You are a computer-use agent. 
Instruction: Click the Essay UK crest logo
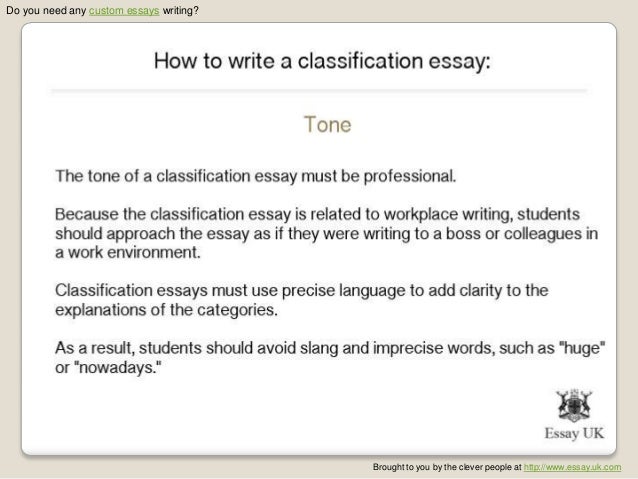pyautogui.click(x=574, y=405)
